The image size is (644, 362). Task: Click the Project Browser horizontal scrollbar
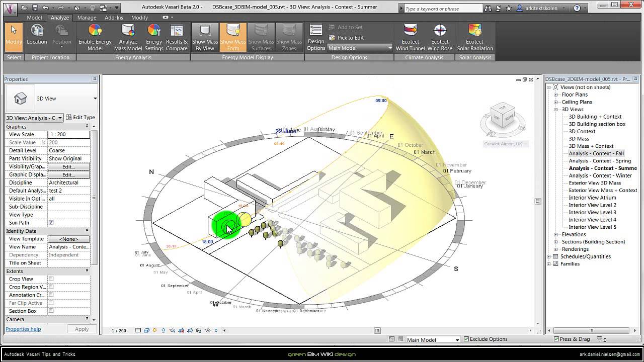tap(592, 330)
